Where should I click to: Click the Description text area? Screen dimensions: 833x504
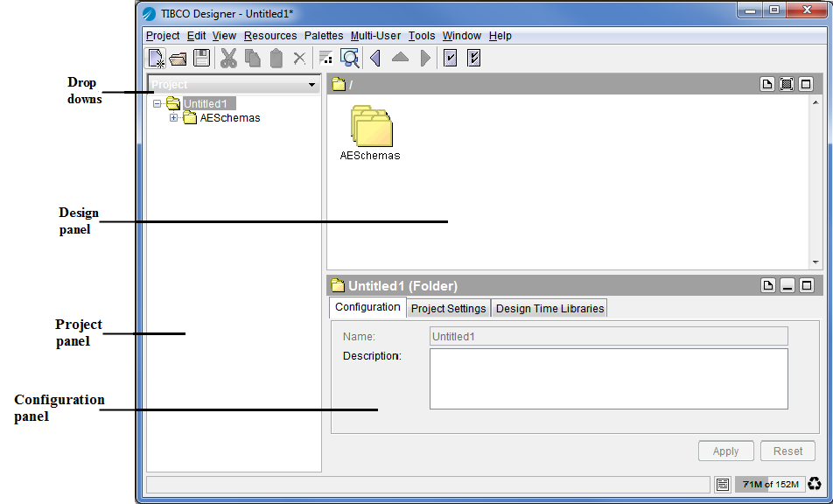pyautogui.click(x=608, y=379)
